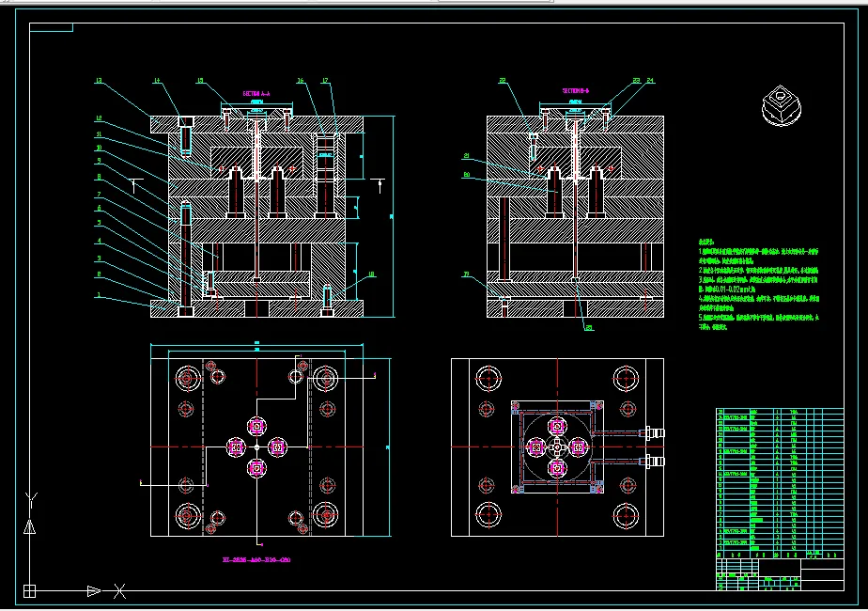
Task: Click part balloon number 4
Action: (x=99, y=241)
